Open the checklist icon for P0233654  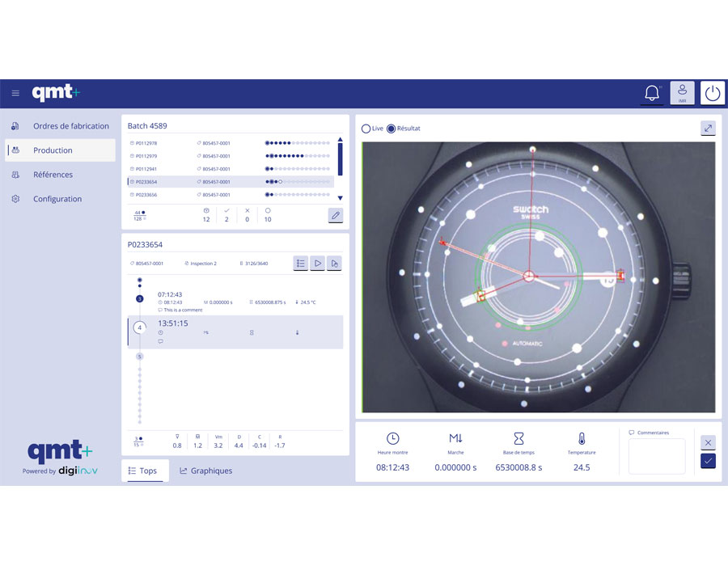(x=300, y=263)
